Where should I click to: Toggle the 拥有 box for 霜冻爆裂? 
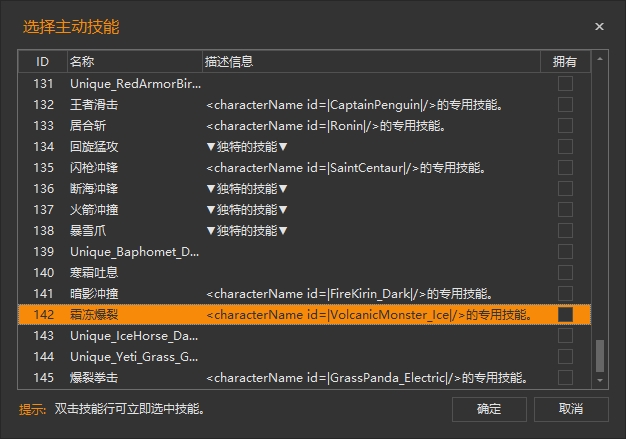coord(565,314)
